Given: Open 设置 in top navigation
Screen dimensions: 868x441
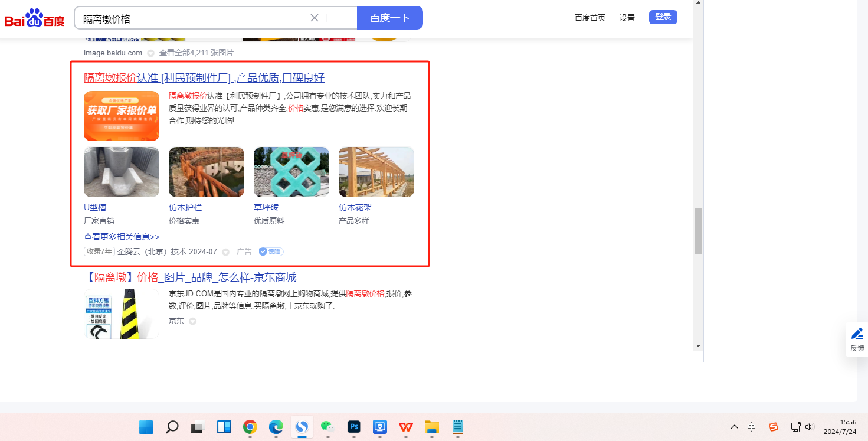Looking at the screenshot, I should pyautogui.click(x=627, y=18).
